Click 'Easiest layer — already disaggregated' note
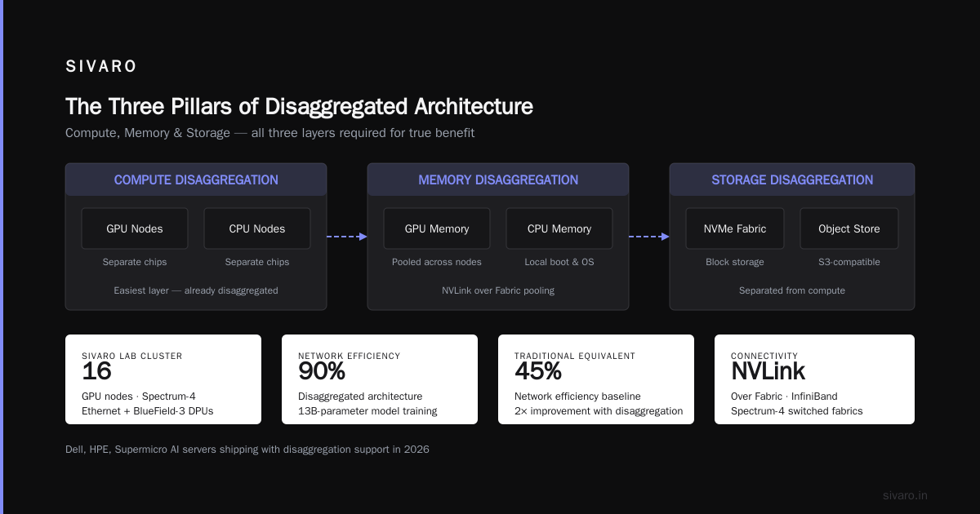Viewport: 980px width, 514px height. tap(196, 290)
